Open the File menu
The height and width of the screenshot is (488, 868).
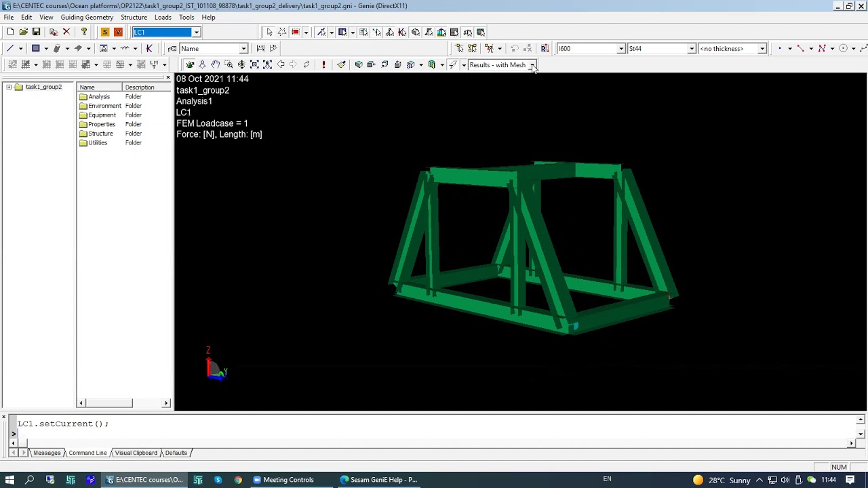pyautogui.click(x=9, y=17)
